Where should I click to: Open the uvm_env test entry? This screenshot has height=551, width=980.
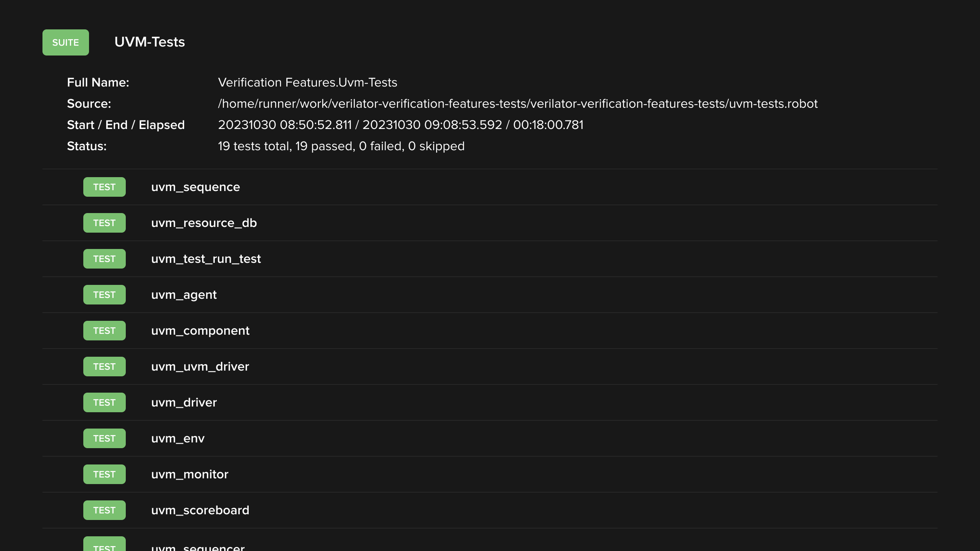tap(178, 438)
